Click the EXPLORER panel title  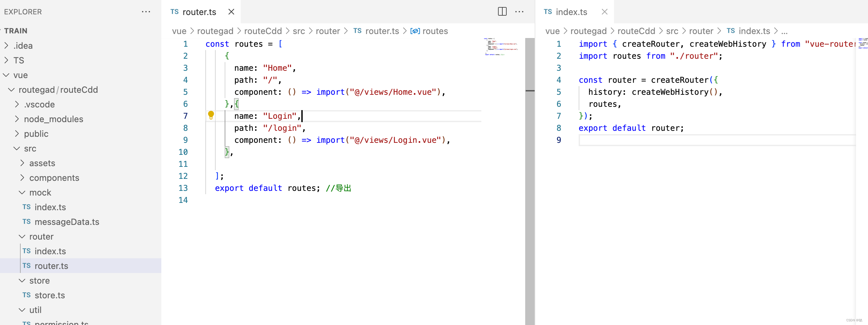tap(23, 12)
